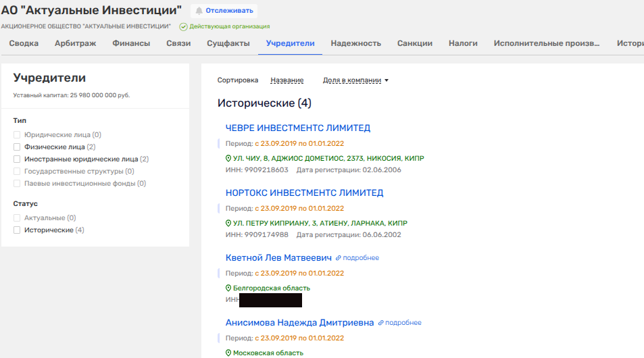Click location pin icon for Ларнака address

coord(228,224)
